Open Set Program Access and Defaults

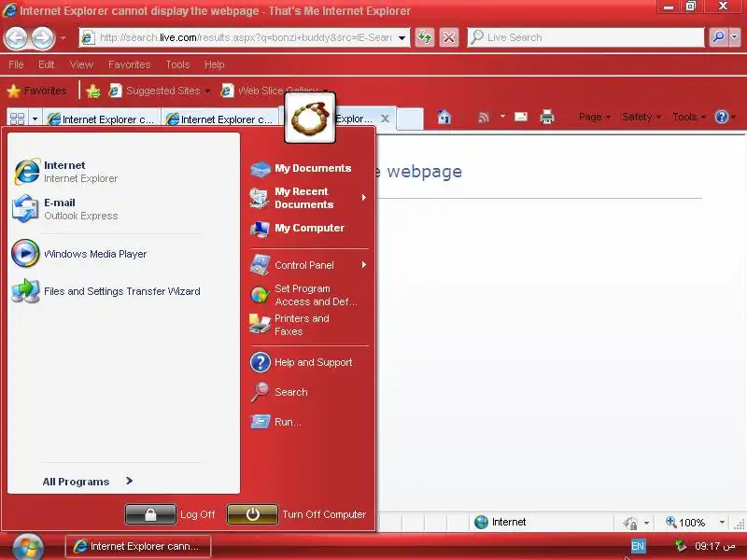[309, 295]
